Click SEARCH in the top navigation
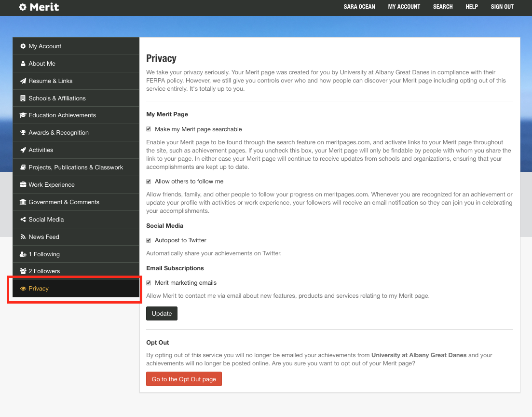 pos(443,7)
